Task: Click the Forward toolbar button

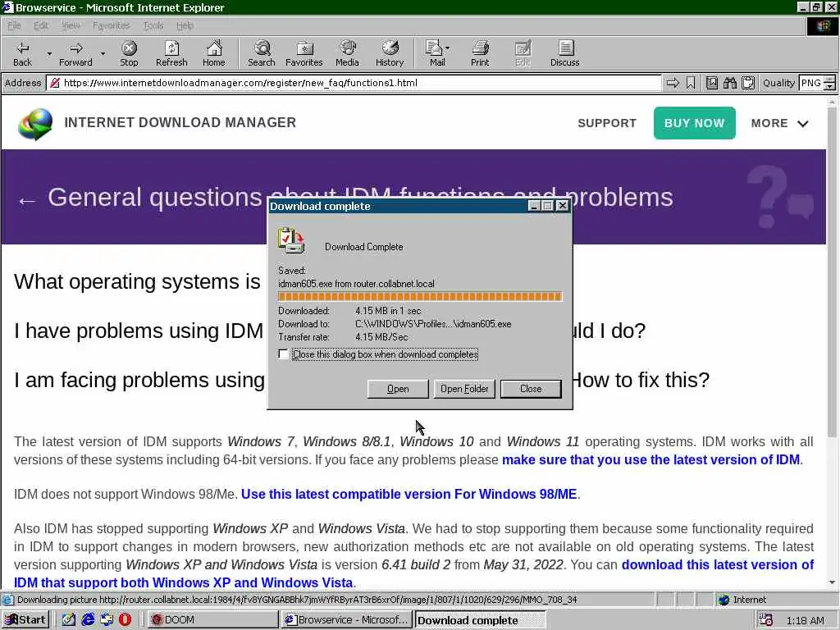Action: click(x=75, y=53)
